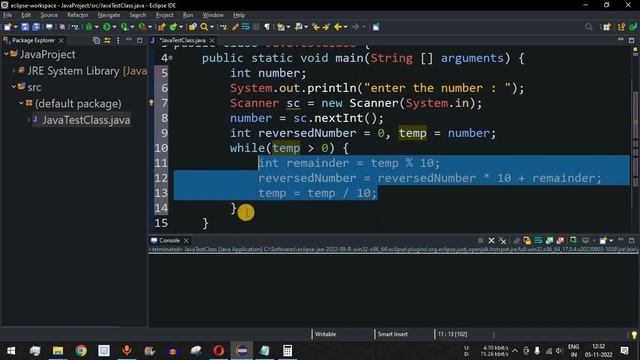640x360 pixels.
Task: Collapse All in Package Explorer
Action: 96,40
